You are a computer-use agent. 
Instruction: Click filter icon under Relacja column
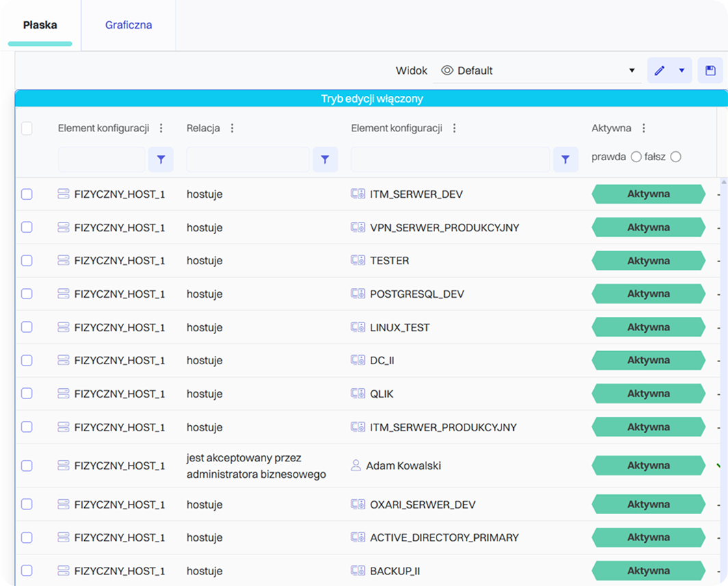click(325, 160)
